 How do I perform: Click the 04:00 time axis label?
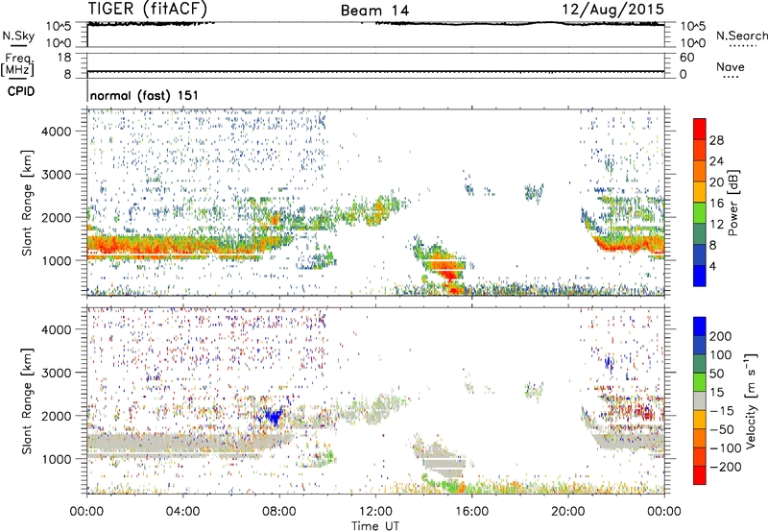click(182, 512)
